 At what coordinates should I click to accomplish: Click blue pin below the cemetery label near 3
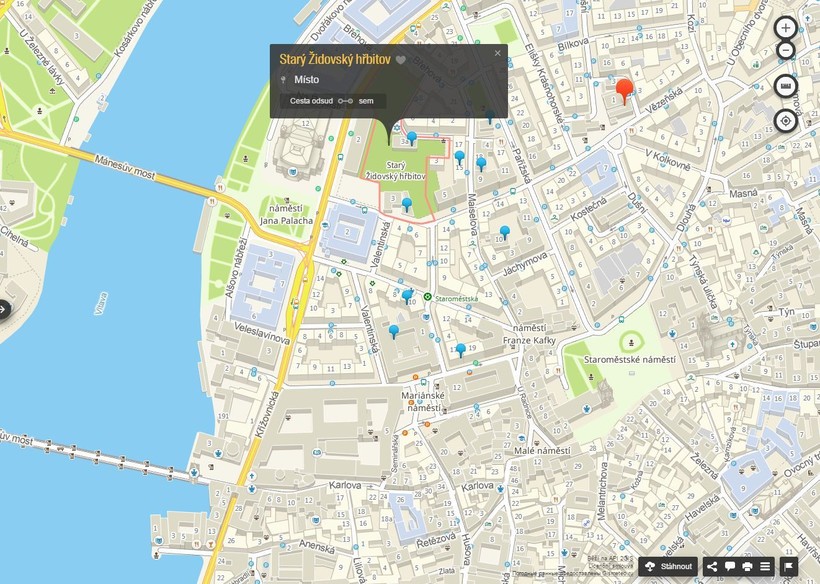pyautogui.click(x=406, y=204)
